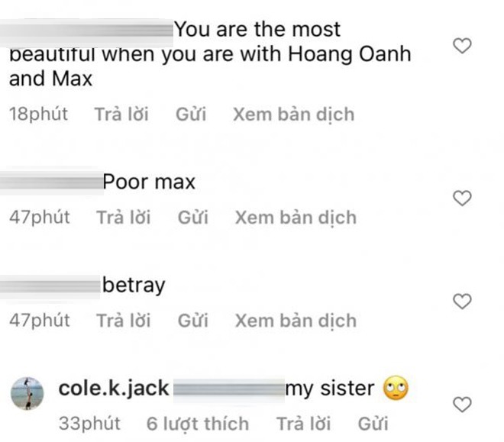This screenshot has height=442, width=504.
Task: Tap the heart beside the 'betray' comment
Action: coord(462,302)
